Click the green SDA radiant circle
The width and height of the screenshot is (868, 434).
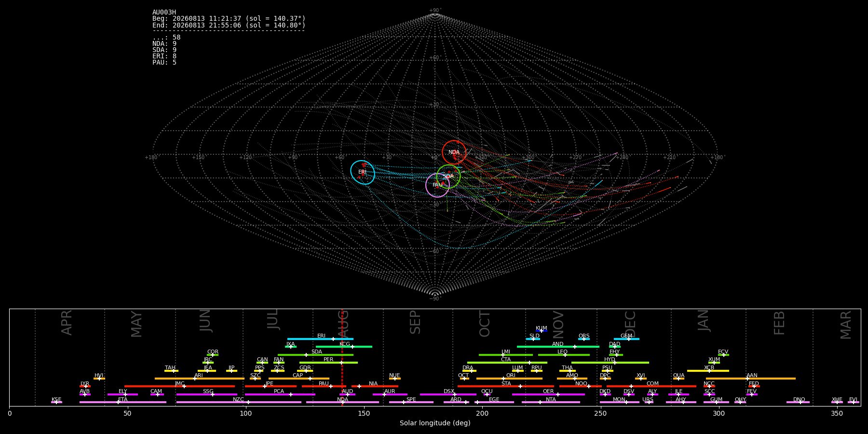(448, 176)
